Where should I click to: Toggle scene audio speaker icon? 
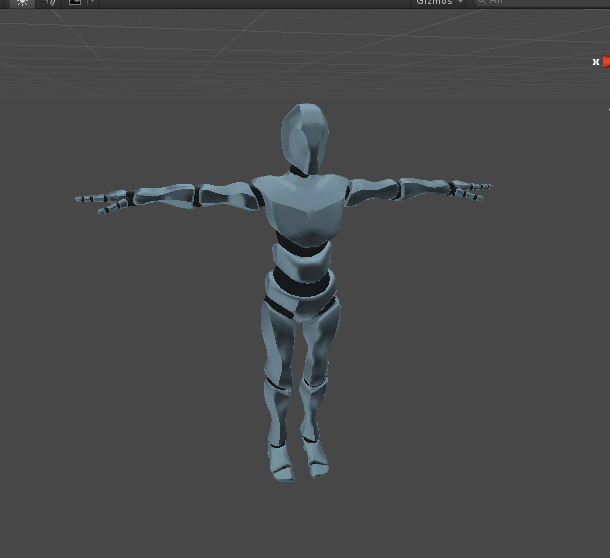coord(49,3)
